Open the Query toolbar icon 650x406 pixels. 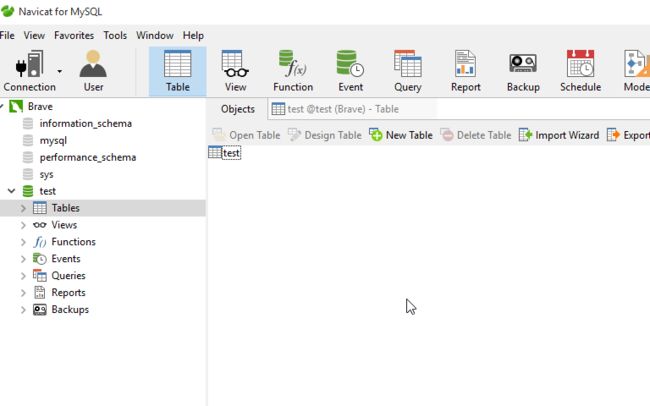pos(407,71)
